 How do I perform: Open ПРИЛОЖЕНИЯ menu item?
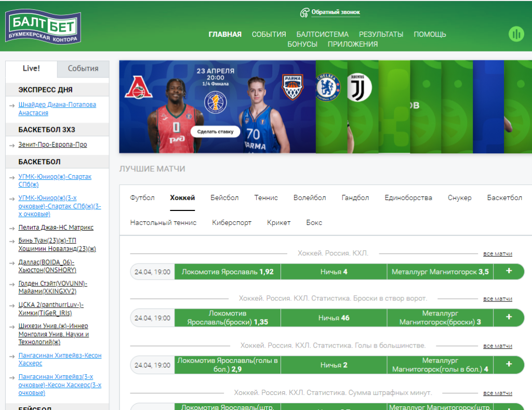[353, 44]
